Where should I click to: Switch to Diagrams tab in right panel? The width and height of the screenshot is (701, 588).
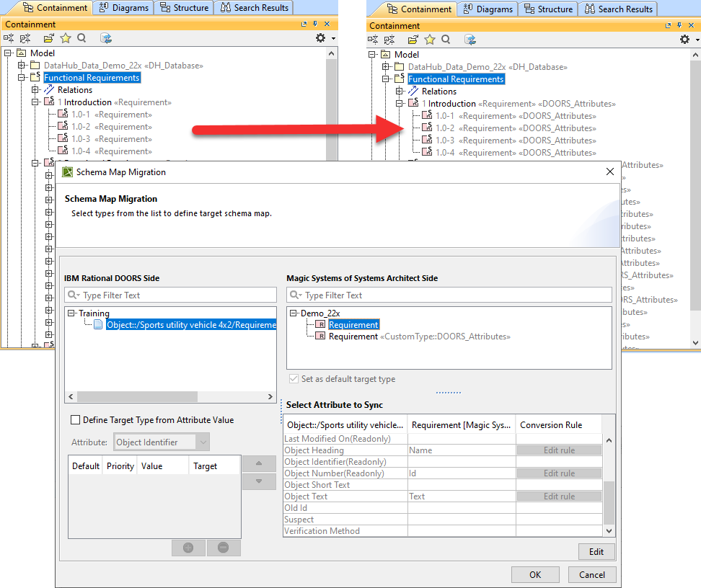488,9
